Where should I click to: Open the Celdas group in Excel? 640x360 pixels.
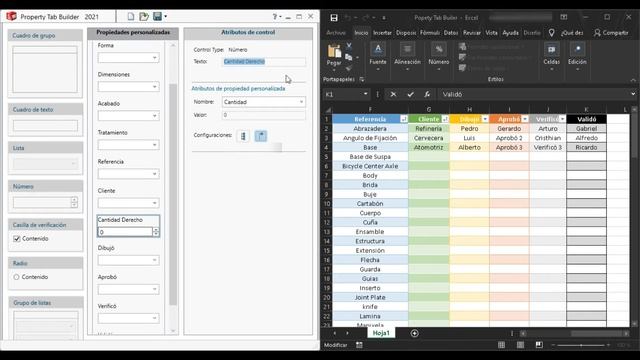(x=551, y=57)
